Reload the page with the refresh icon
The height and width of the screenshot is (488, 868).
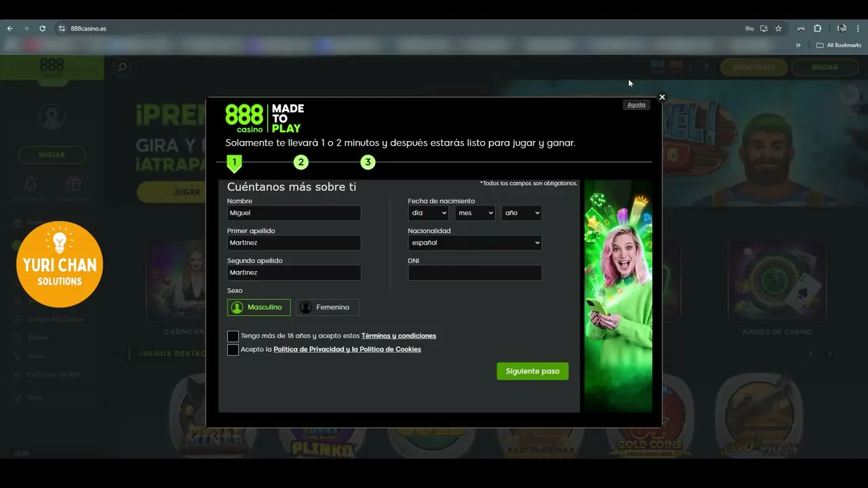coord(42,28)
